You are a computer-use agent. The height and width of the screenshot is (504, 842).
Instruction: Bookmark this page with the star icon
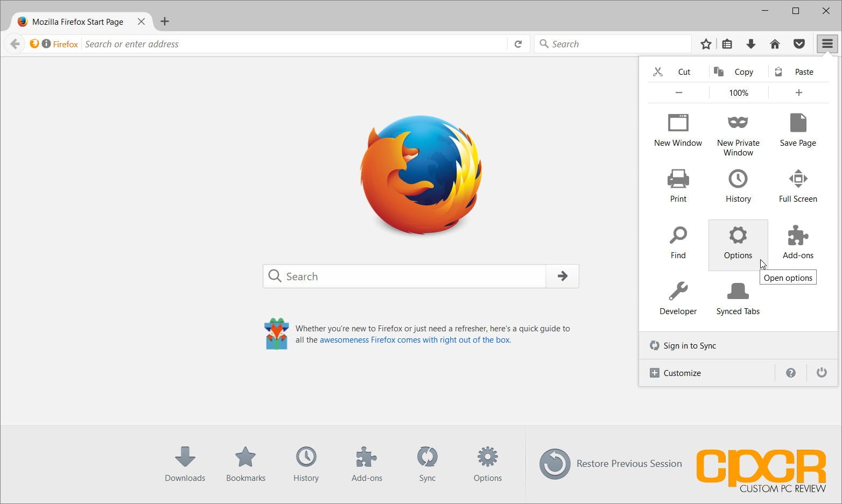pos(706,44)
